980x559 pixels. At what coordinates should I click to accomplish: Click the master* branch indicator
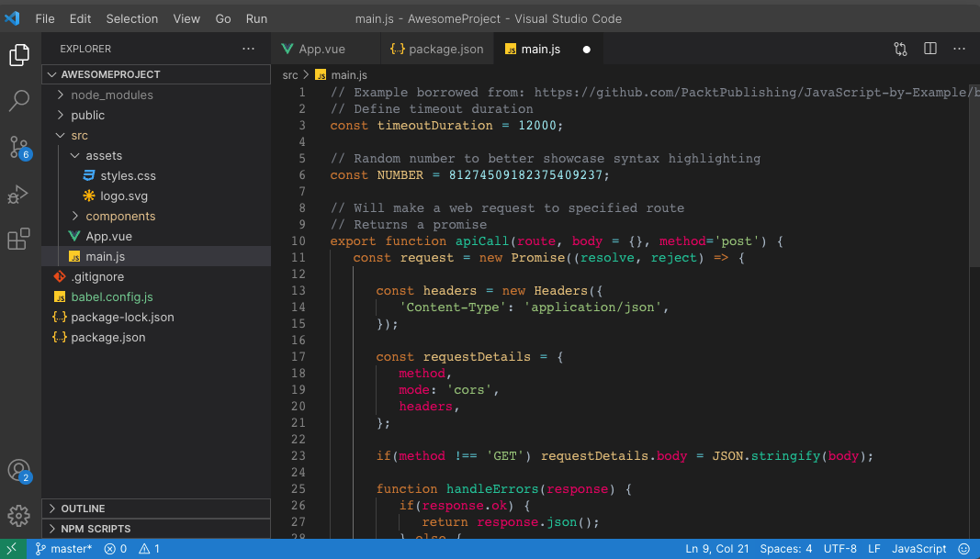point(63,549)
